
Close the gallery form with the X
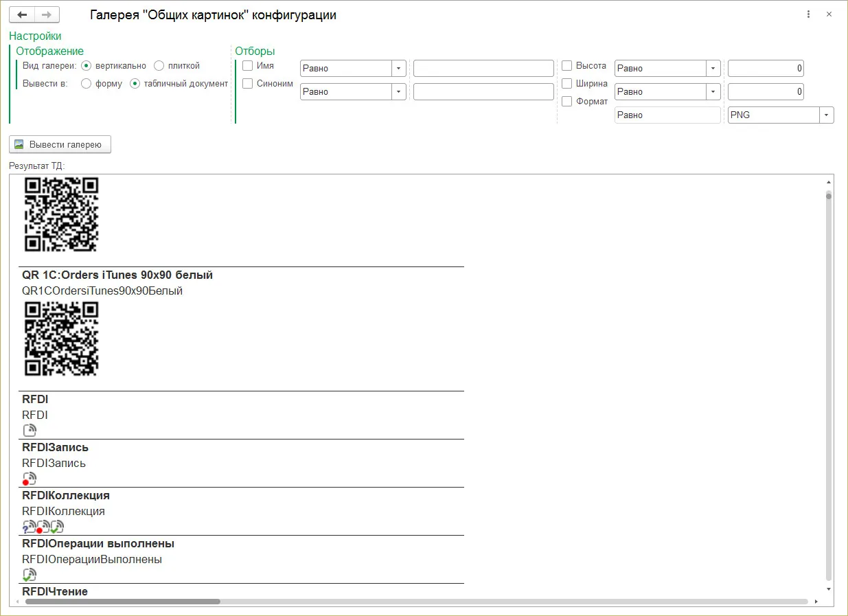pos(829,14)
